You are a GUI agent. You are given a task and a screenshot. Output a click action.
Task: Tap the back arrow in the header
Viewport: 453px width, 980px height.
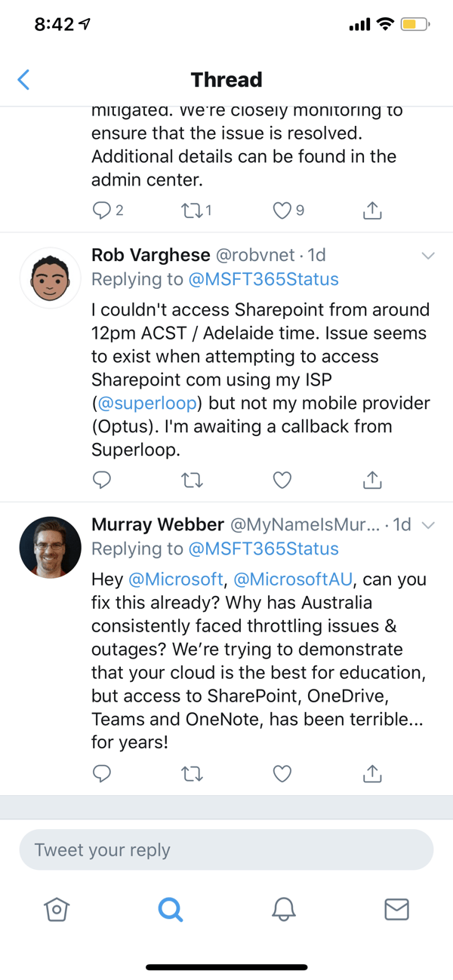(x=23, y=79)
